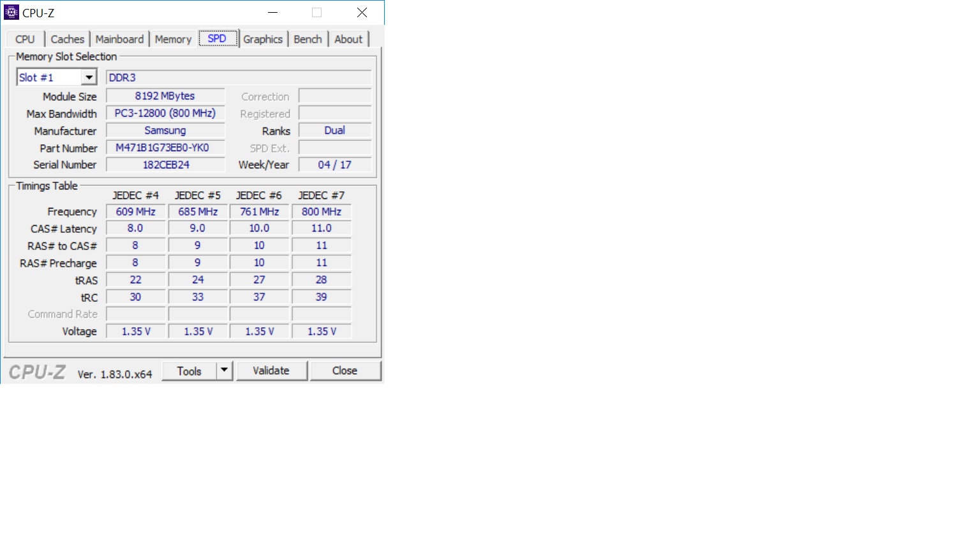Show the About tab
The height and width of the screenshot is (551, 980).
coord(348,40)
